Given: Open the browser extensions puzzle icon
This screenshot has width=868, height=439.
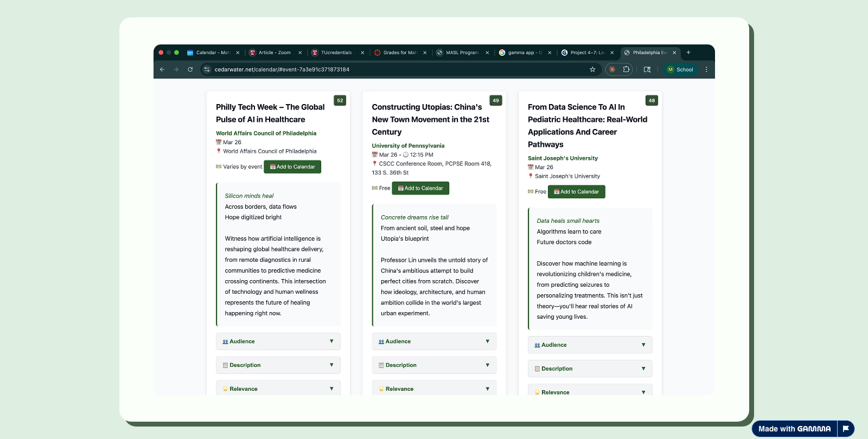Looking at the screenshot, I should click(x=626, y=69).
